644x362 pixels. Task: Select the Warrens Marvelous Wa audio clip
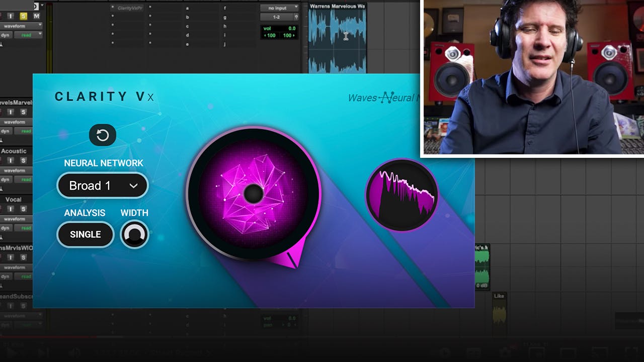point(337,38)
